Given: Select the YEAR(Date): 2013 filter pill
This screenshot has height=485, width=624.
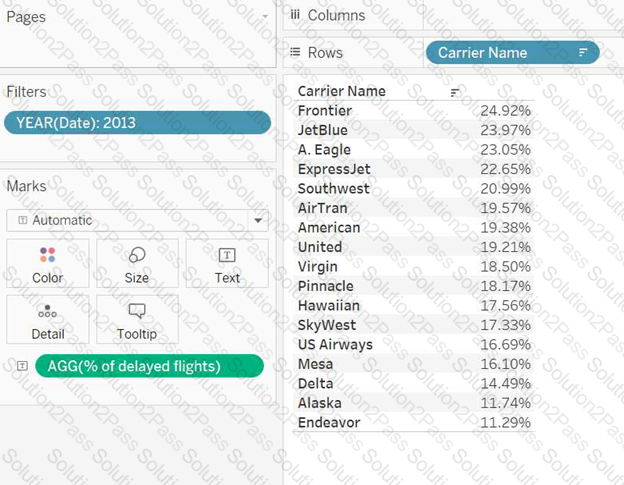Looking at the screenshot, I should coord(137,123).
